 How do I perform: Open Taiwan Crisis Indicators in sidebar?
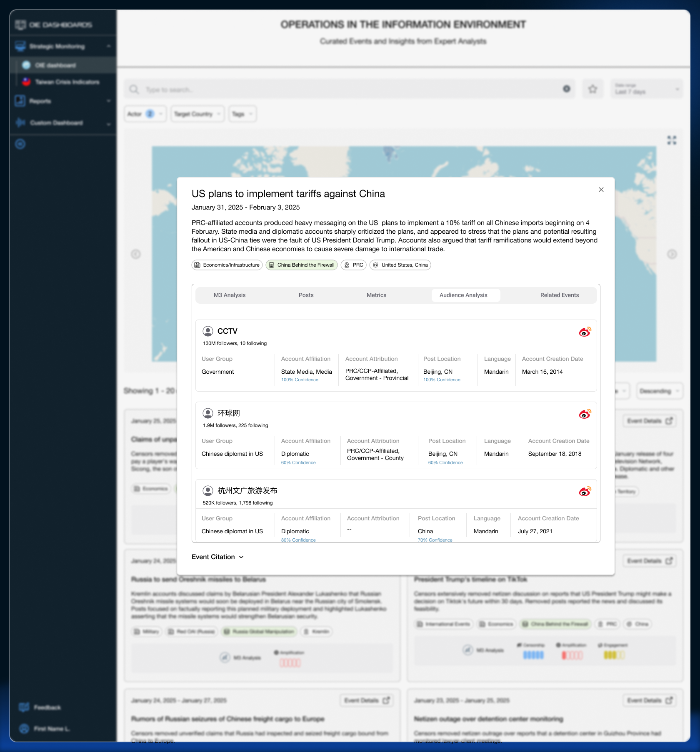tap(67, 82)
